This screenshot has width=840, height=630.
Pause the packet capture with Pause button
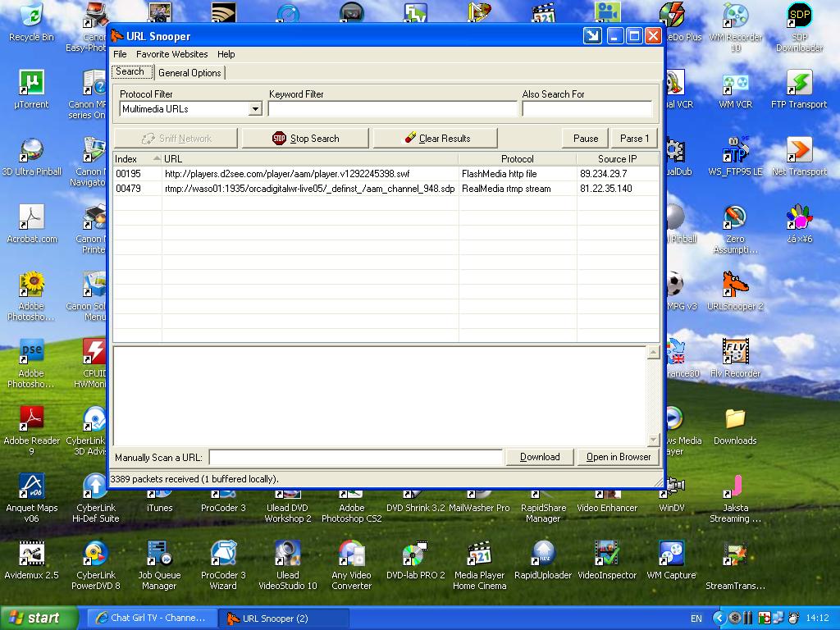586,138
